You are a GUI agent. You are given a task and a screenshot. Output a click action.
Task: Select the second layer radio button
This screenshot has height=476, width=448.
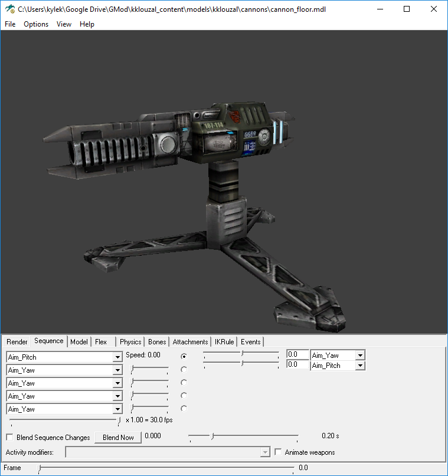tap(184, 370)
